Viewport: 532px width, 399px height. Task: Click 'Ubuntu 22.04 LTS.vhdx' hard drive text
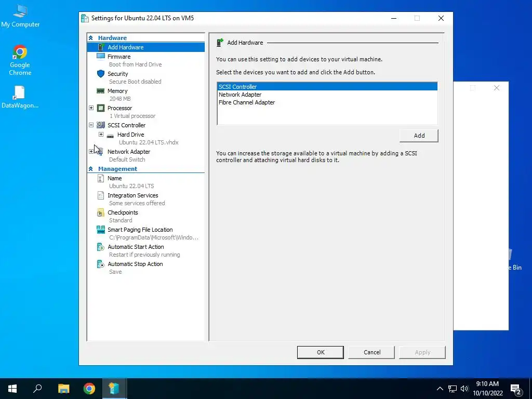coord(149,142)
